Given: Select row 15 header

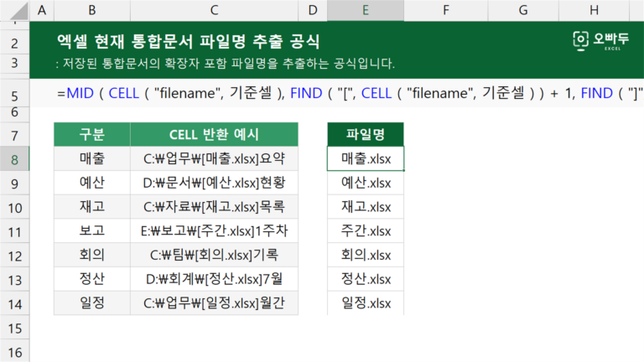Looking at the screenshot, I should 15,328.
